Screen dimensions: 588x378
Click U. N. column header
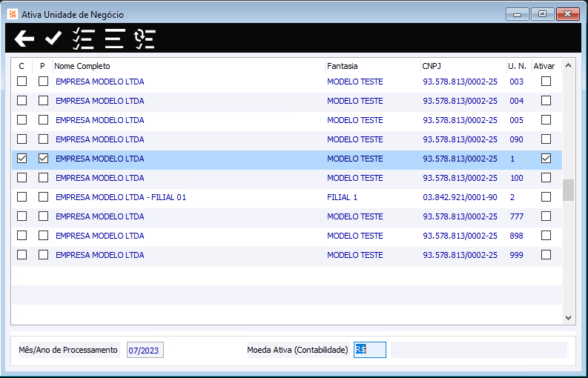pos(517,66)
